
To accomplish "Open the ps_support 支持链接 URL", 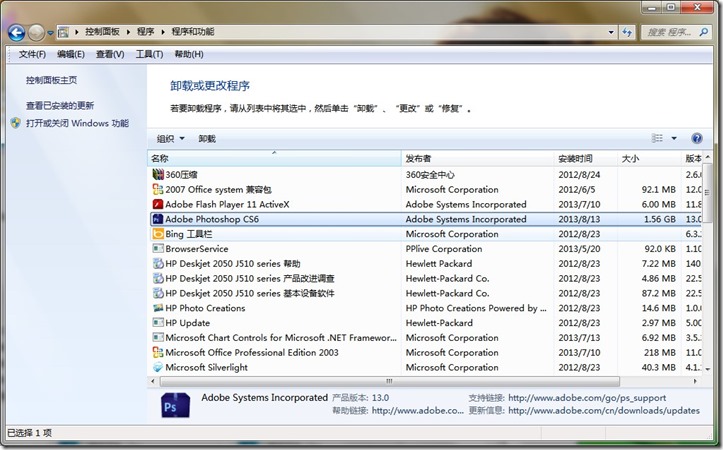I will point(587,397).
